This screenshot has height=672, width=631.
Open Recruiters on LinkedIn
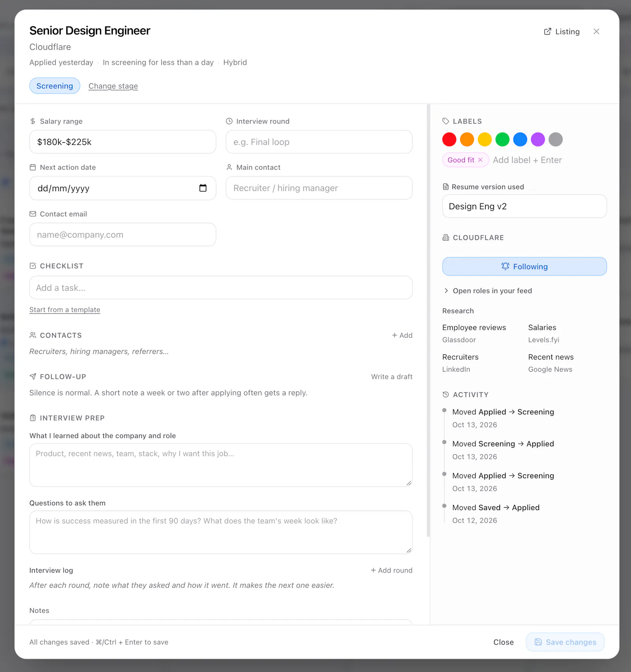click(x=460, y=363)
